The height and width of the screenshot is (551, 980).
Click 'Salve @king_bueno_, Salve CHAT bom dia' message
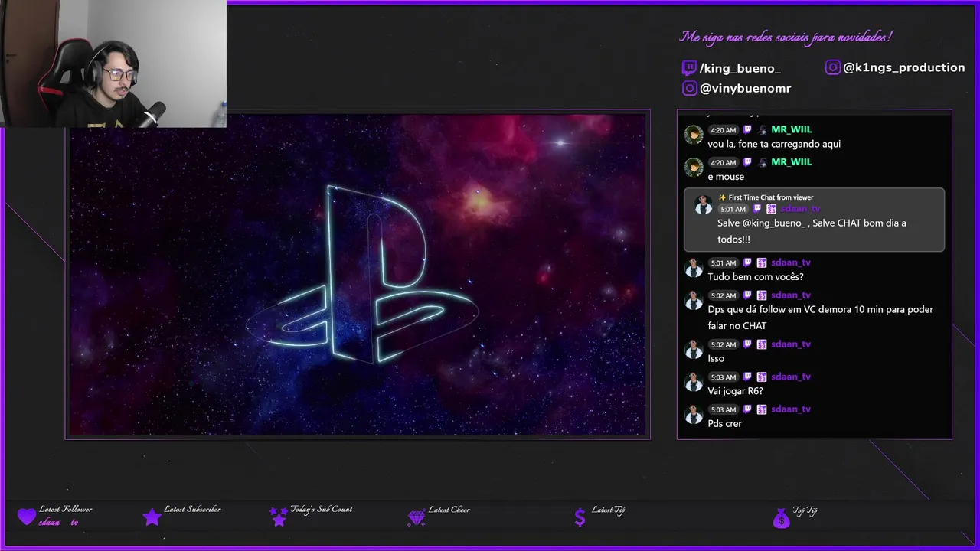(812, 231)
